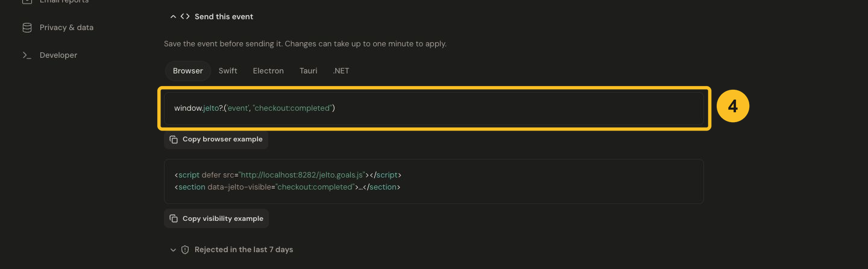Click the copy icon in Copy visibility example
868x269 pixels.
click(x=174, y=219)
